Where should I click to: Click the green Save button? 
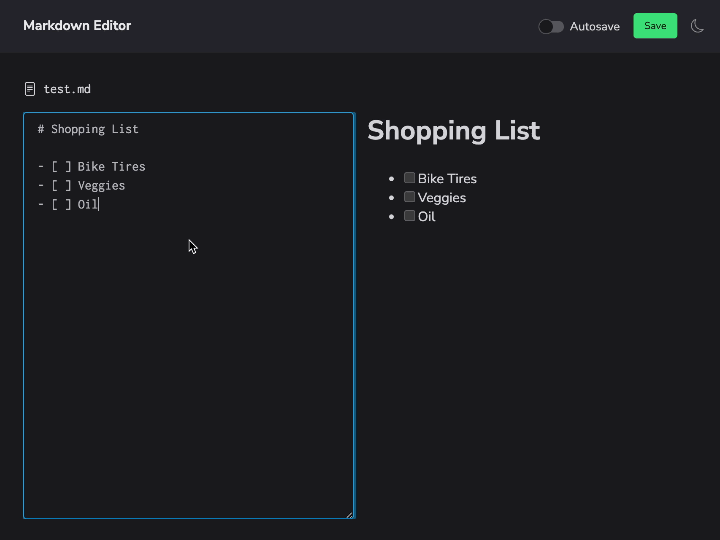655,26
